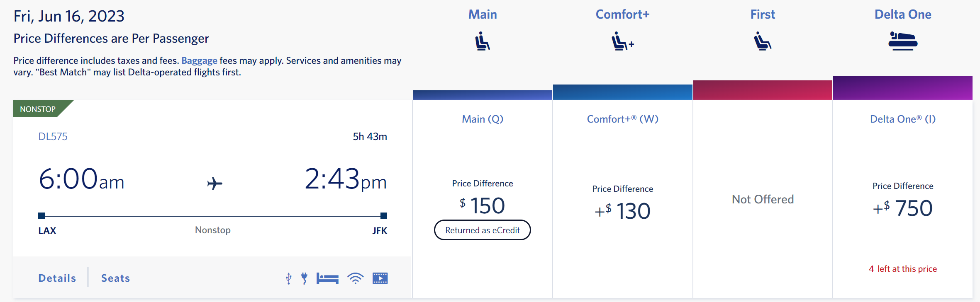
Task: Click the Delta One lie-flat bed icon
Action: click(x=902, y=41)
